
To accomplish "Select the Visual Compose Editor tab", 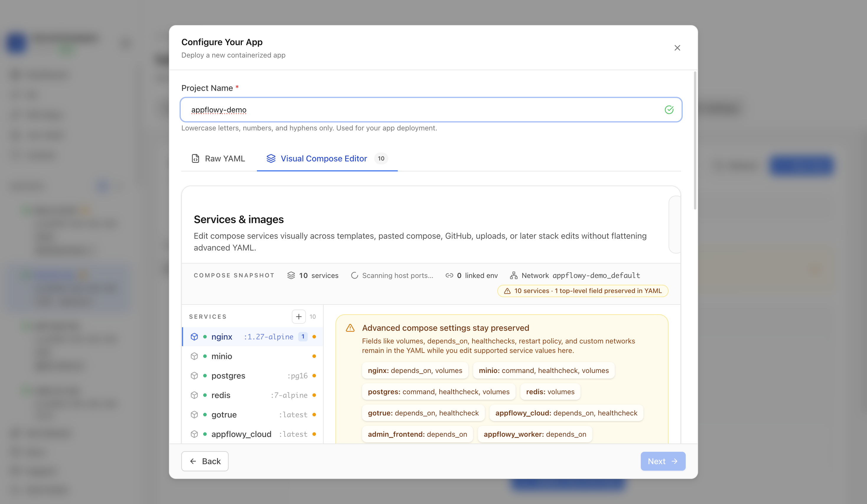I will (x=327, y=158).
